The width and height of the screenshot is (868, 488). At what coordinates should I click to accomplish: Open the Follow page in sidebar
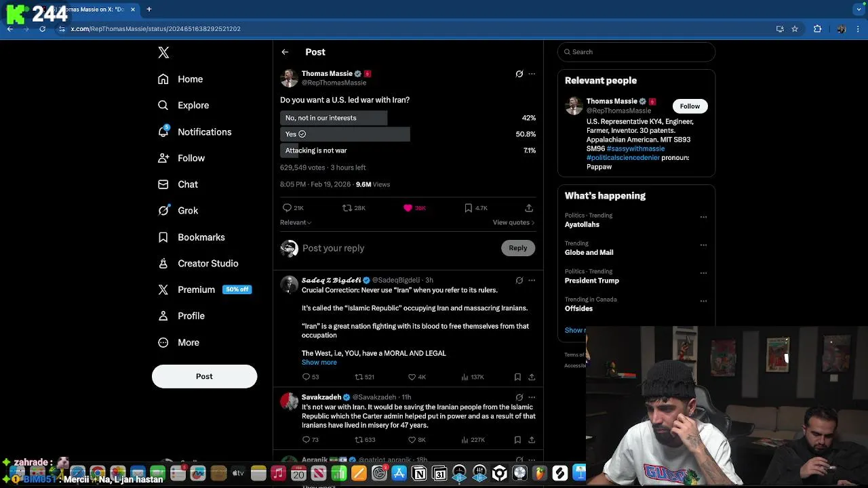pos(181,159)
